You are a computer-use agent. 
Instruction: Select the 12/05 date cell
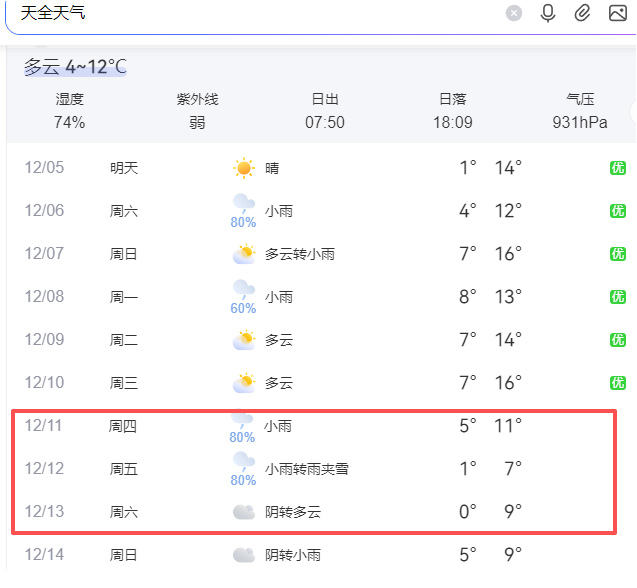(44, 167)
